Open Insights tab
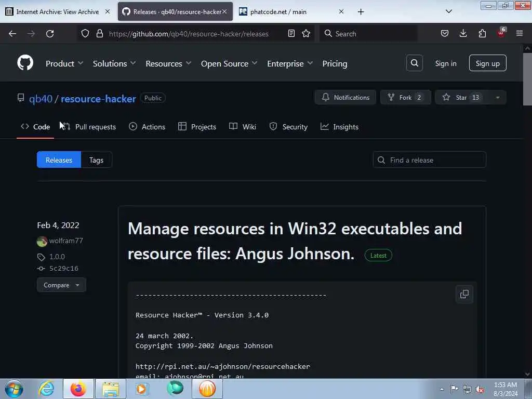Screen dimensions: 532x399 [339, 127]
